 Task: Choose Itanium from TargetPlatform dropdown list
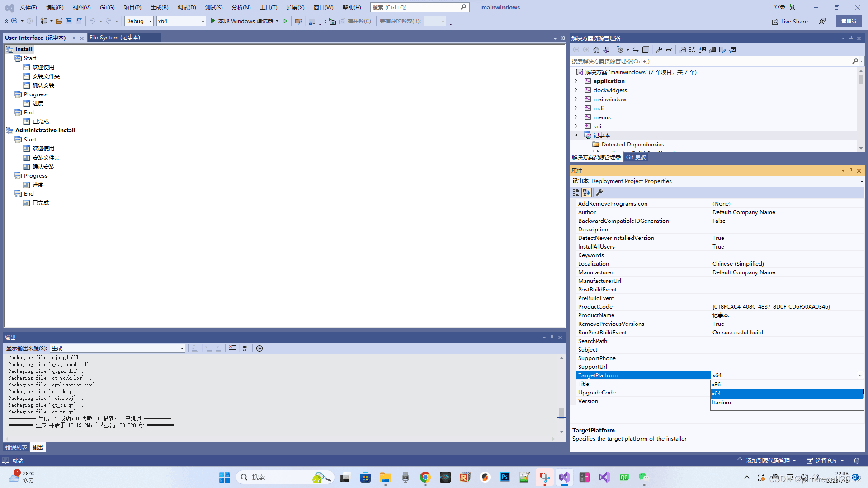tap(721, 403)
